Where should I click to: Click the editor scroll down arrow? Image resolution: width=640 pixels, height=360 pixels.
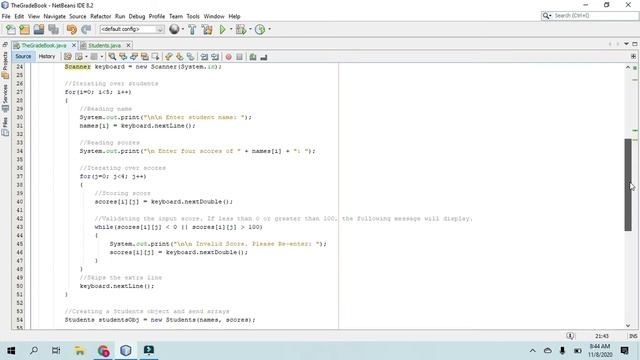click(628, 325)
